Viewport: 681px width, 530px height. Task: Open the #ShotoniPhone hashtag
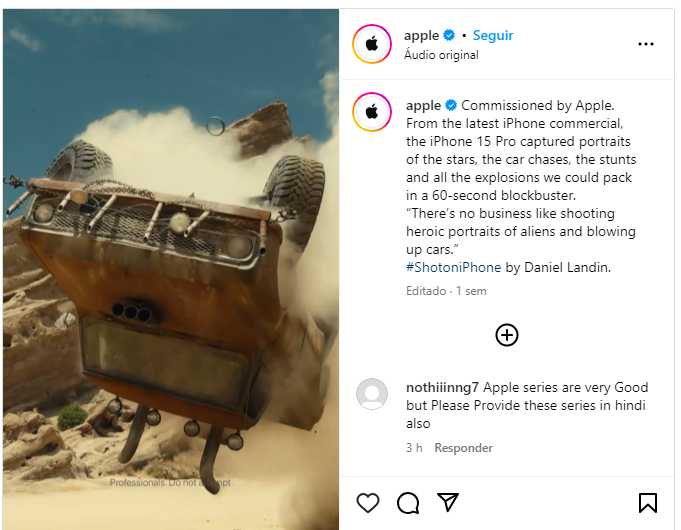(x=453, y=267)
